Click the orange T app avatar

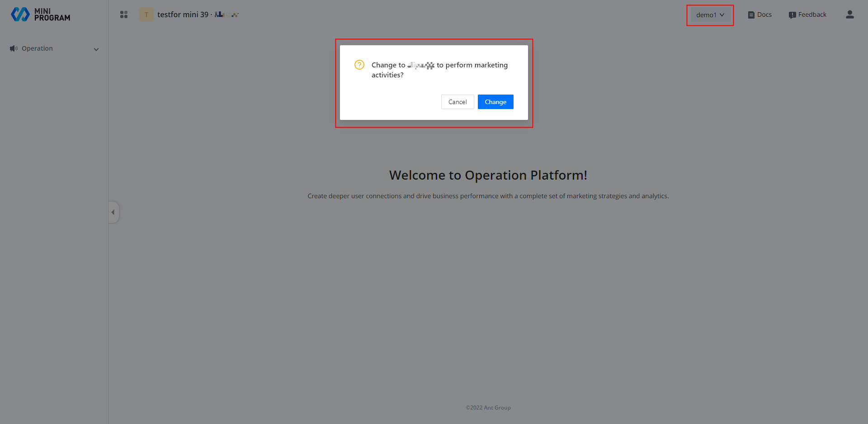[146, 14]
